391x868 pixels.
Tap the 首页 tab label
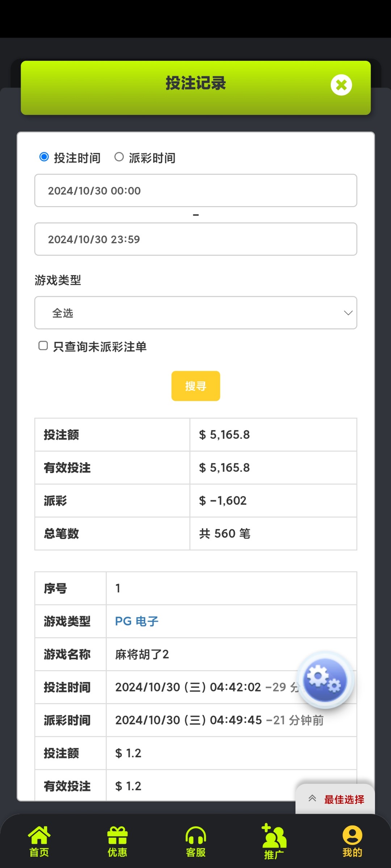39,852
